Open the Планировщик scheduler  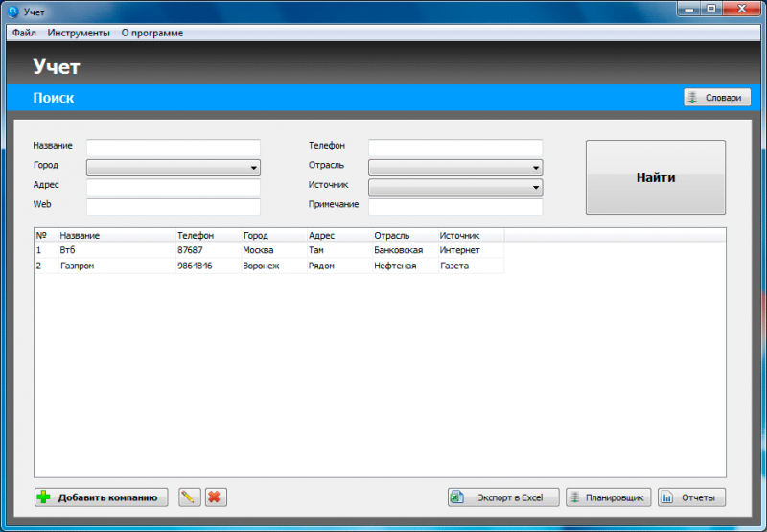pyautogui.click(x=609, y=497)
